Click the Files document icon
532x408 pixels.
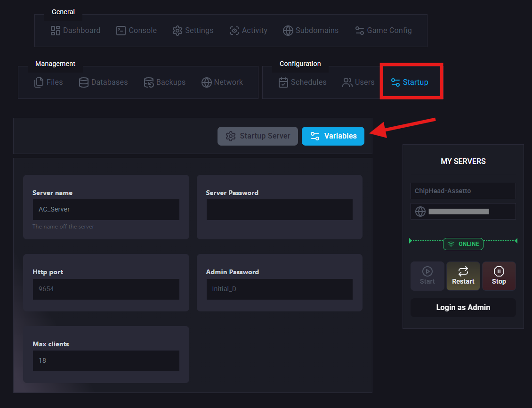tap(39, 82)
